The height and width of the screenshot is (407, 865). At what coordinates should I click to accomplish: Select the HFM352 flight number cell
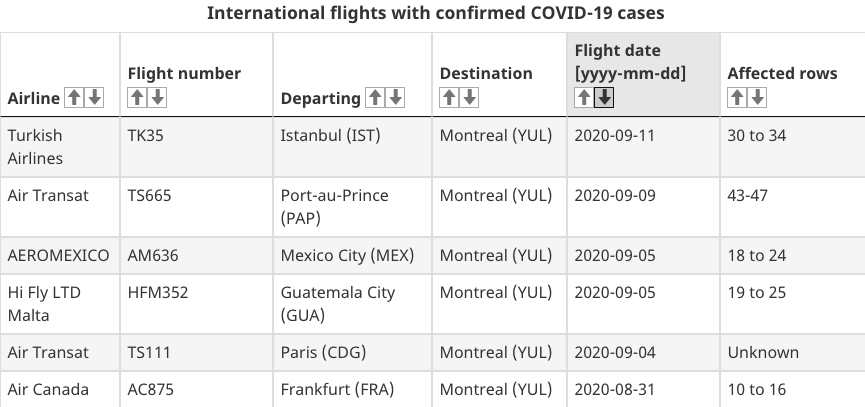point(196,304)
